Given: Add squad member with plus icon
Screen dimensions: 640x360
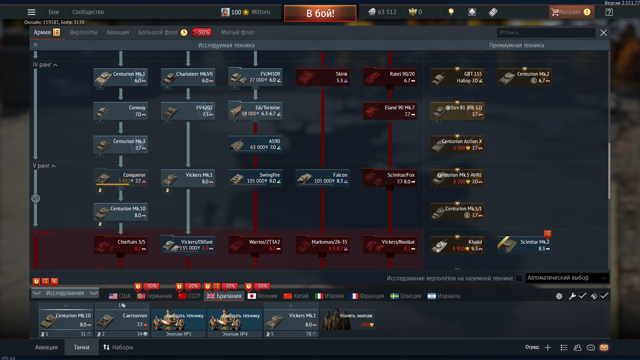Looking at the screenshot, I should (548, 347).
